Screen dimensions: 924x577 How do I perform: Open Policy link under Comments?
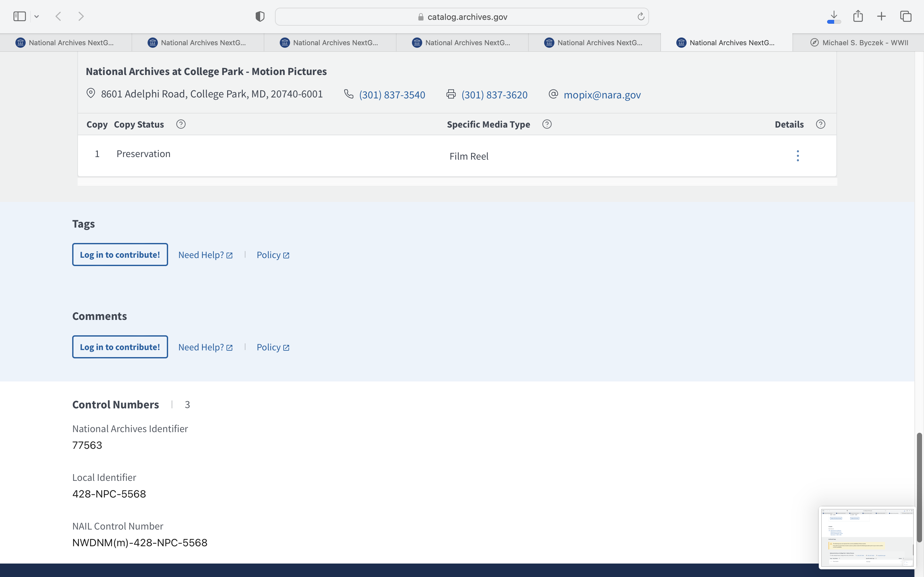pyautogui.click(x=273, y=347)
